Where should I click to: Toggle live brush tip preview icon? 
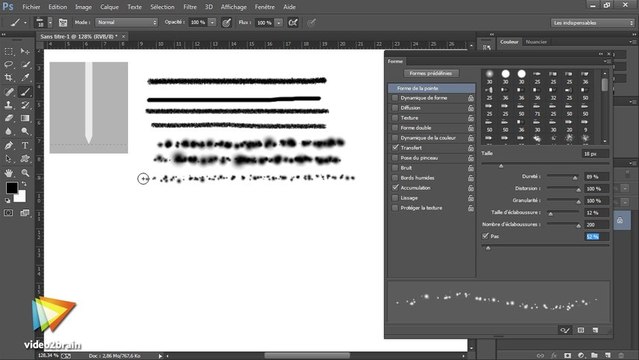tap(565, 330)
